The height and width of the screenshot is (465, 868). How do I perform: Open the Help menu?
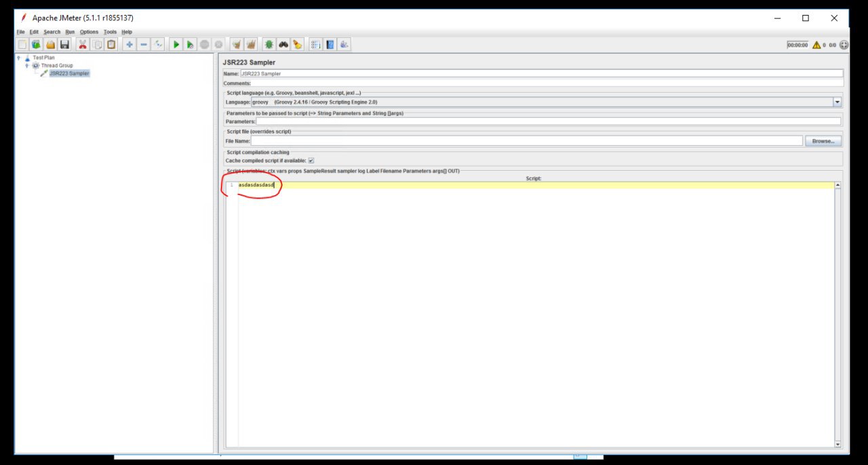tap(127, 32)
